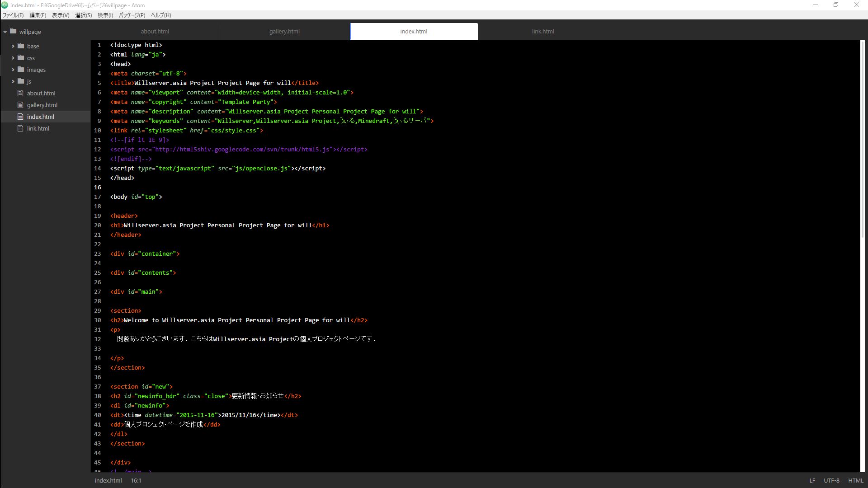
Task: Expand the base folder chevron
Action: pyautogui.click(x=13, y=46)
